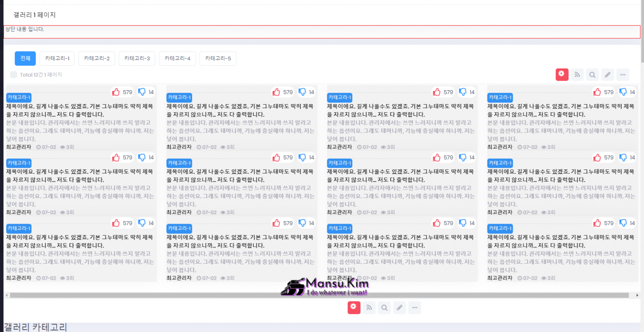The image size is (644, 332).
Task: Click the bottom toolbar search icon
Action: pyautogui.click(x=384, y=307)
